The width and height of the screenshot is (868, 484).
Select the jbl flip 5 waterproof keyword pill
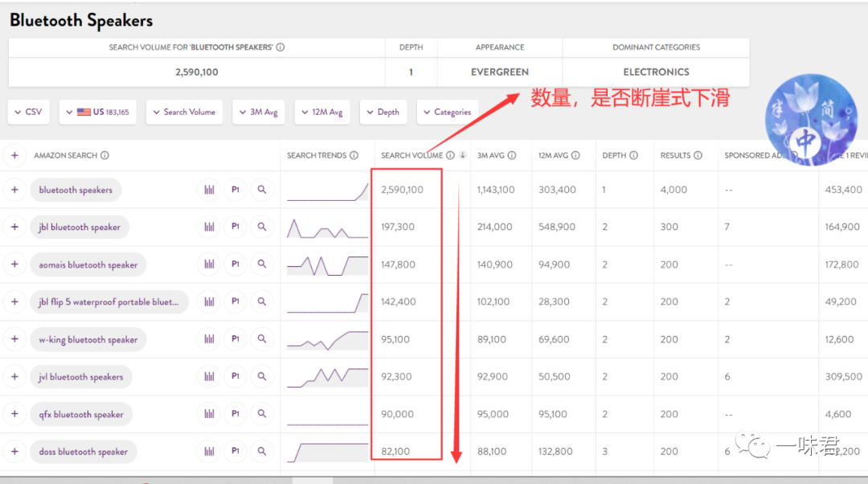point(109,301)
